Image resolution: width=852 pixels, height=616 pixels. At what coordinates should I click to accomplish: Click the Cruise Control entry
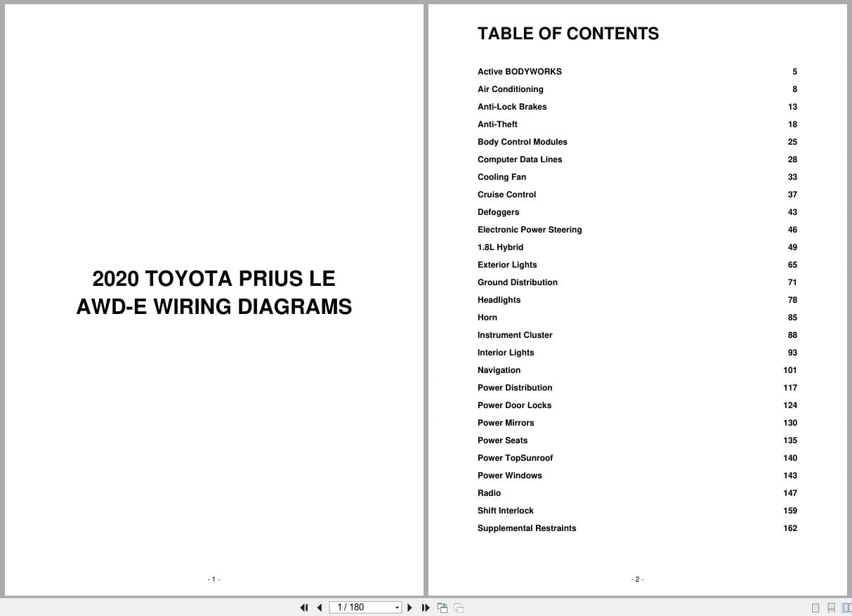tap(506, 195)
